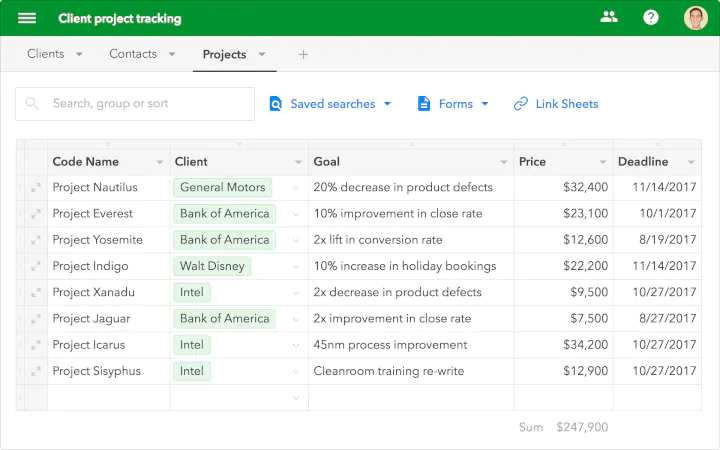The height and width of the screenshot is (450, 720).
Task: Expand the Project Nautilus row
Action: click(x=35, y=187)
